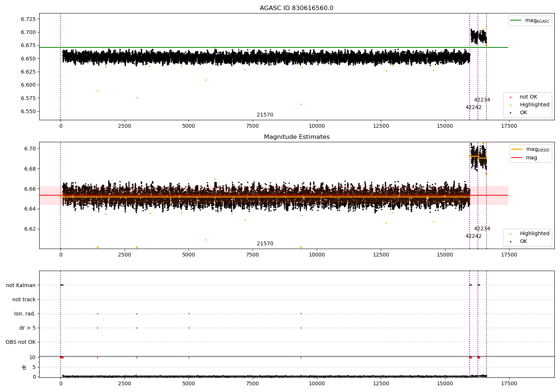Screen dimensions: 560x392
Task: Click the "7500" x-tick under the bottom plot
Action: pyautogui.click(x=253, y=384)
